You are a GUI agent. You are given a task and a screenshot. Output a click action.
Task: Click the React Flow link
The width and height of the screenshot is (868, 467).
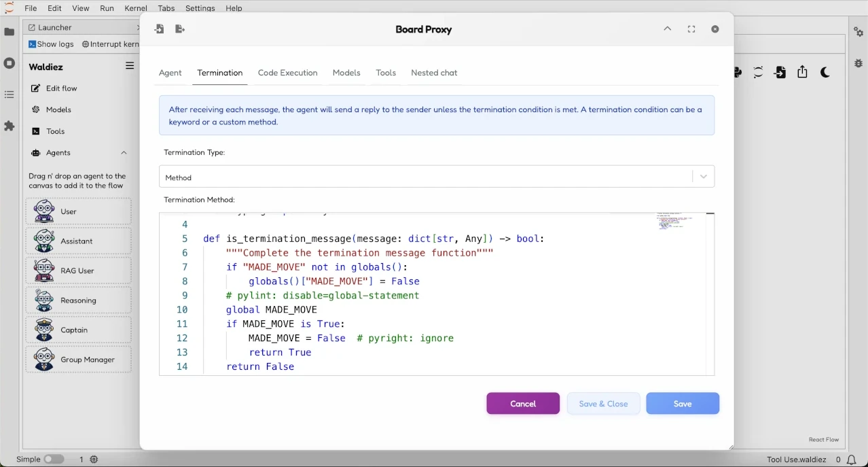click(x=823, y=439)
